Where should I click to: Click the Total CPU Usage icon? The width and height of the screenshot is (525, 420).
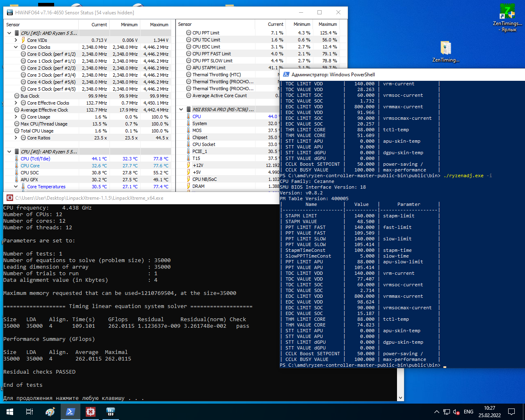click(x=17, y=131)
